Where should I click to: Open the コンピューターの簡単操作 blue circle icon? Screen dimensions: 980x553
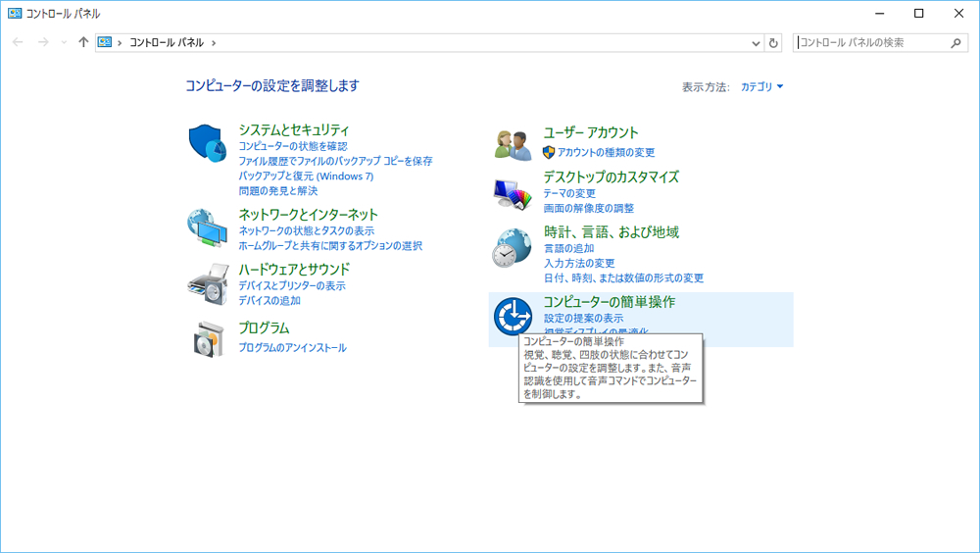coord(513,316)
